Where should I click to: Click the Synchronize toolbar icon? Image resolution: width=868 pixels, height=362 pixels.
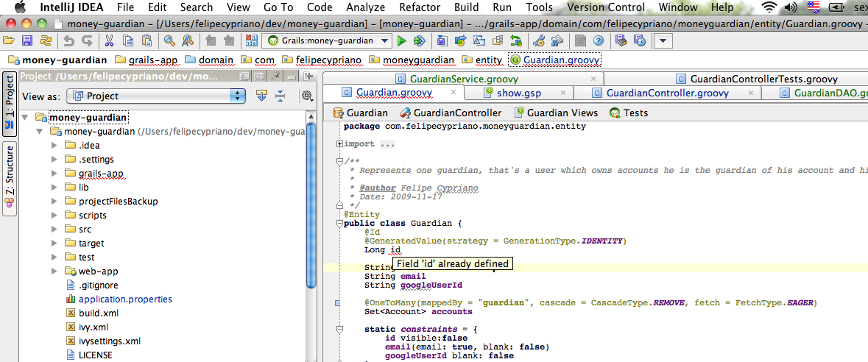(x=46, y=40)
